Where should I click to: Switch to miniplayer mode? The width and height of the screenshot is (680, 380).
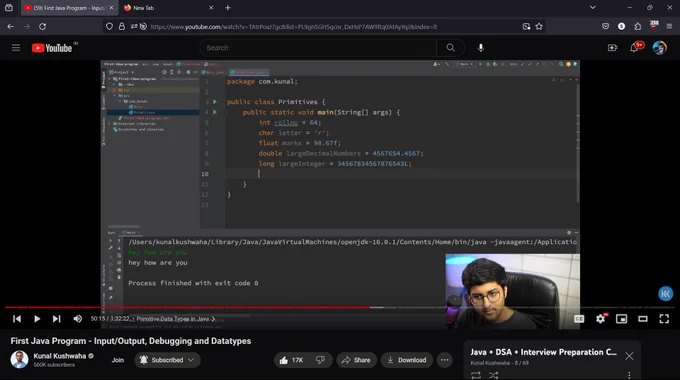621,319
